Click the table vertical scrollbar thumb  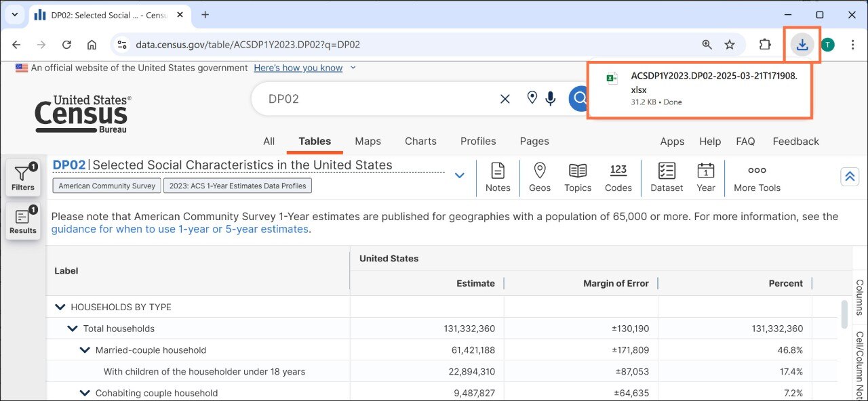click(844, 314)
